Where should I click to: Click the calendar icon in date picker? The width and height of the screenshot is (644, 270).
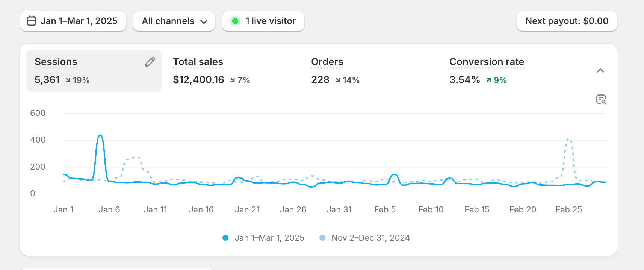(32, 21)
